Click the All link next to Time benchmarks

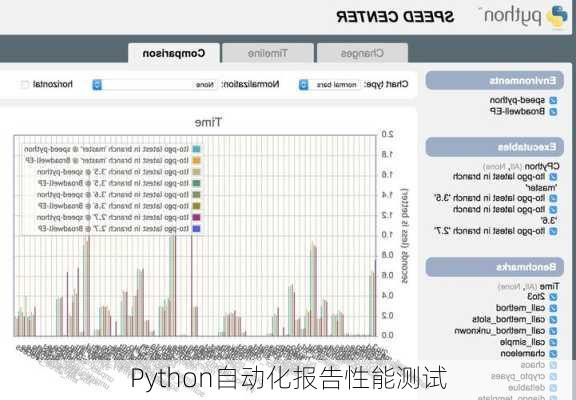[531, 287]
